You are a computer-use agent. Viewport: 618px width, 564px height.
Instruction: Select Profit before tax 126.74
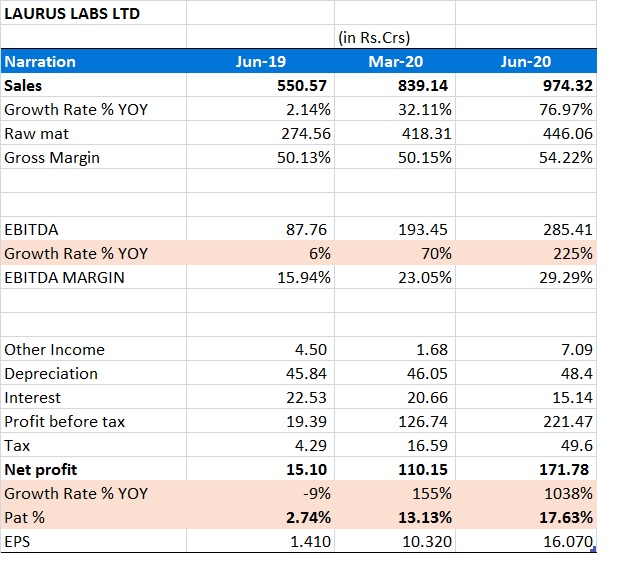point(395,422)
